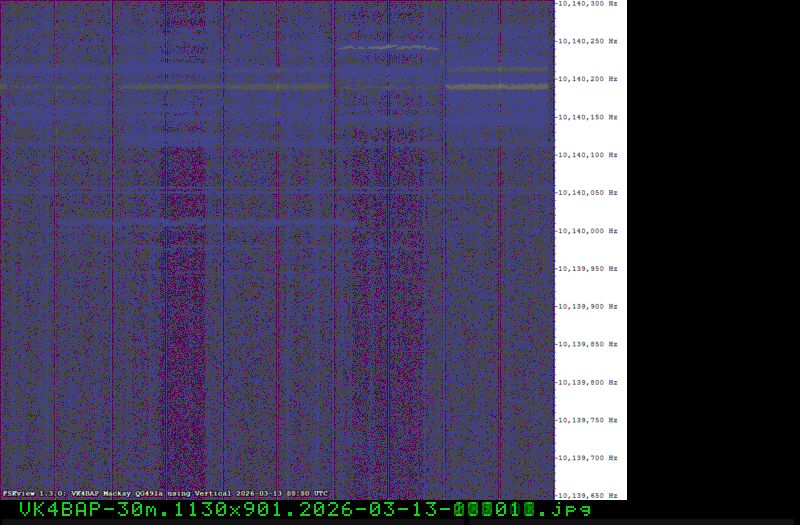Click the 10,139,900 Hz frequency label
Viewport: 800px width, 525px height.
point(588,307)
